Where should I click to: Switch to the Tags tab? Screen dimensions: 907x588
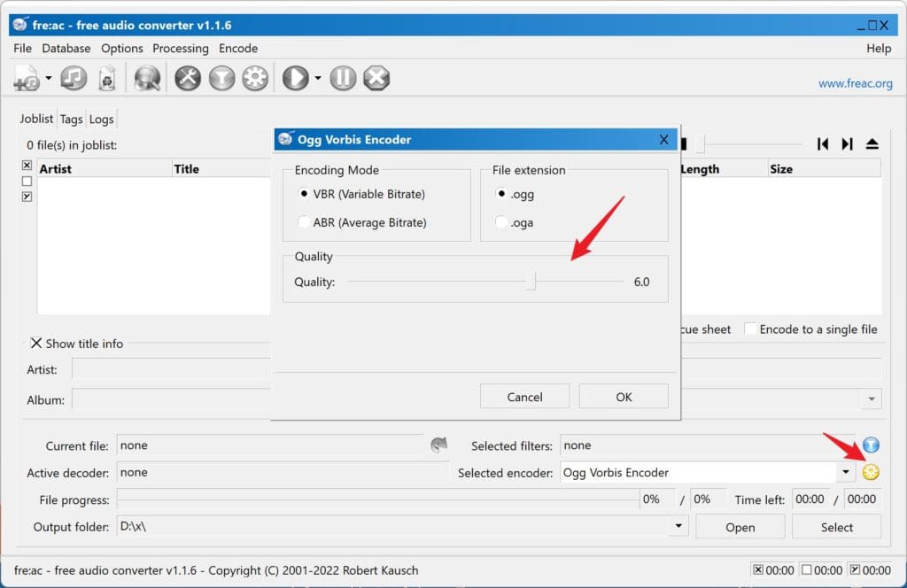[71, 119]
